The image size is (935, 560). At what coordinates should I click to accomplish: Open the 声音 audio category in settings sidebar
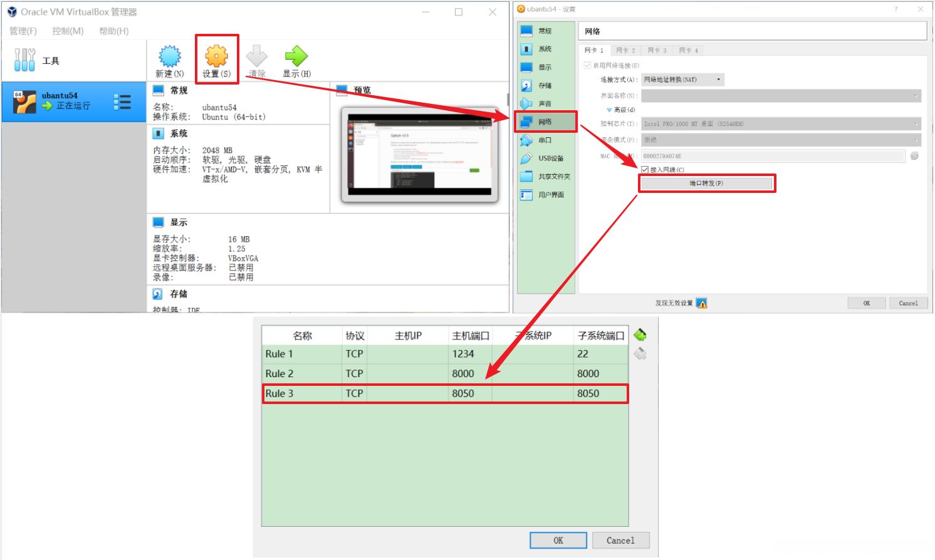coord(545,103)
